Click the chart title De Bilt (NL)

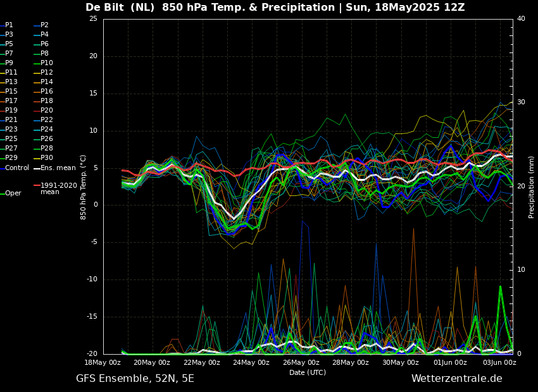click(120, 8)
